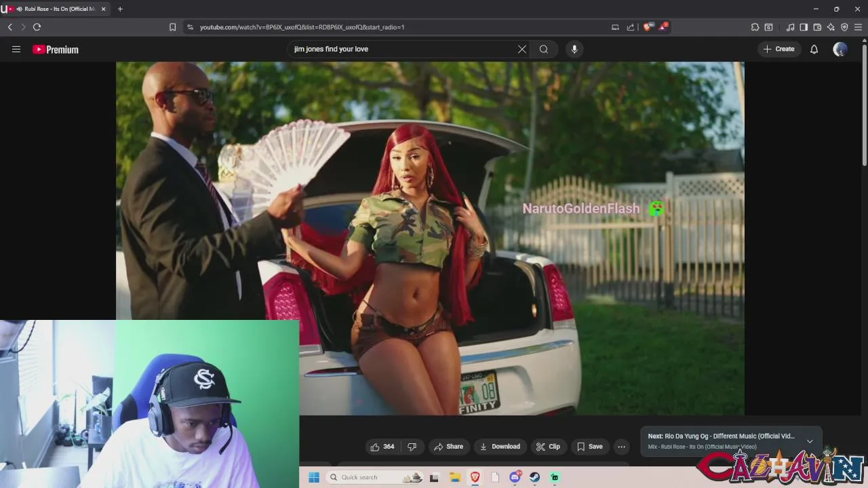
Task: Toggle the browser sidebar panel
Action: 804,27
